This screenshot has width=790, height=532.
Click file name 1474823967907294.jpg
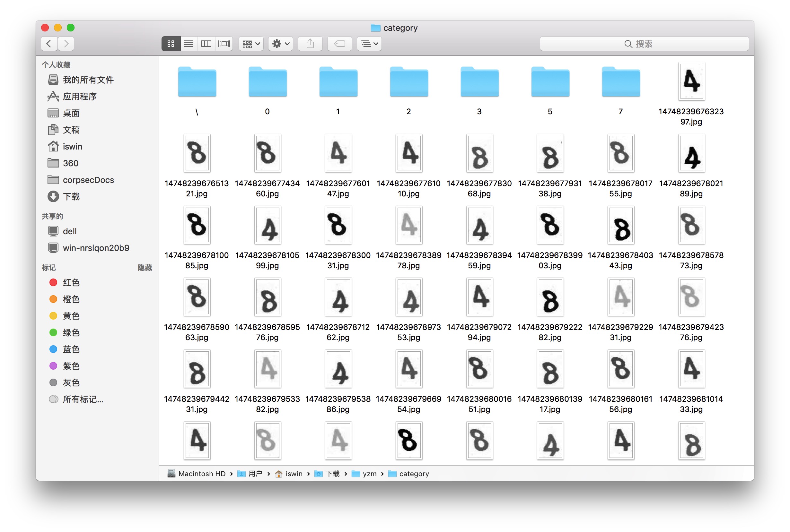[x=479, y=332]
